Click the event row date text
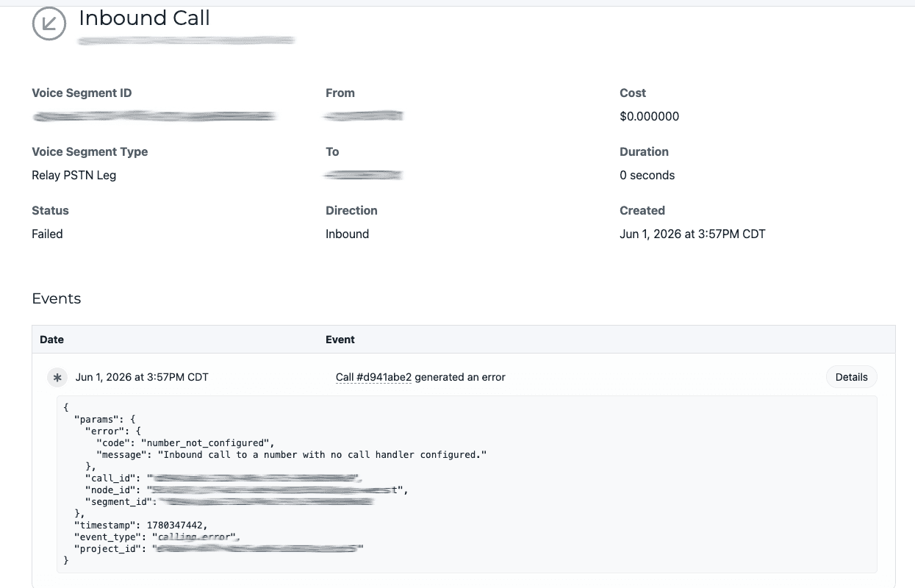The width and height of the screenshot is (915, 588). coord(142,377)
